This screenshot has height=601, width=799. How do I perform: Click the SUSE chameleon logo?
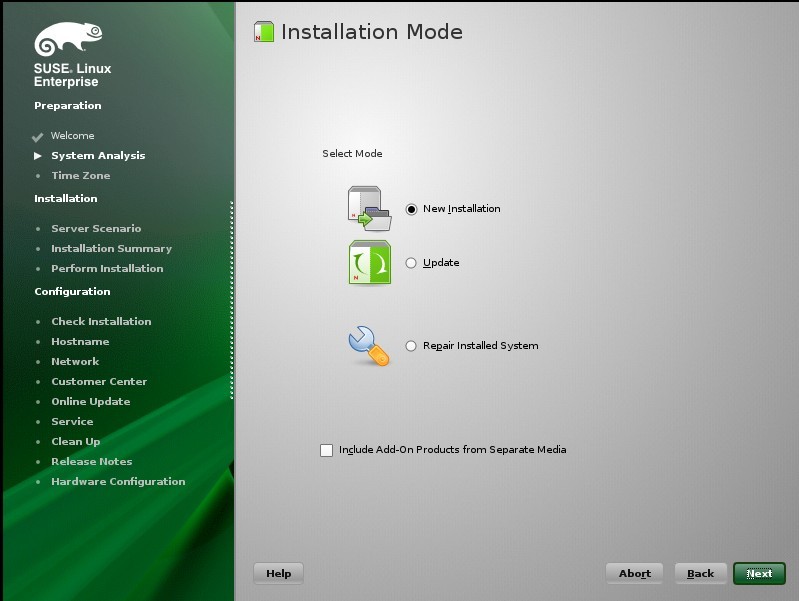68,38
